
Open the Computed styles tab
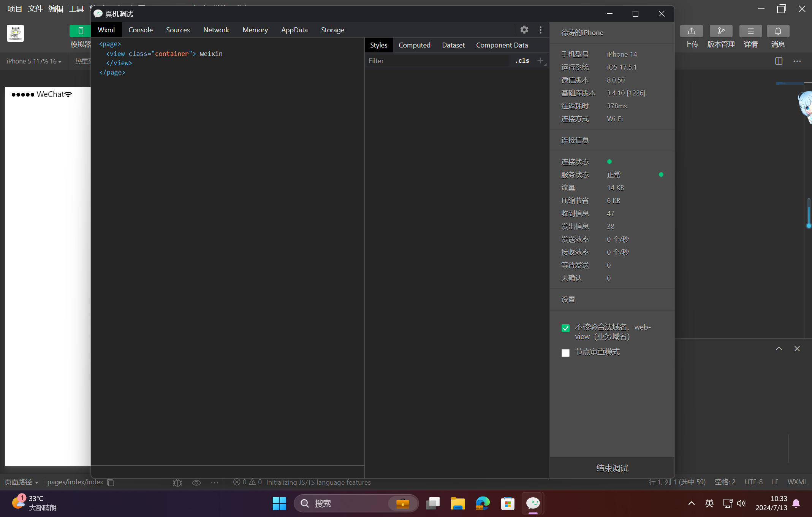(x=414, y=45)
